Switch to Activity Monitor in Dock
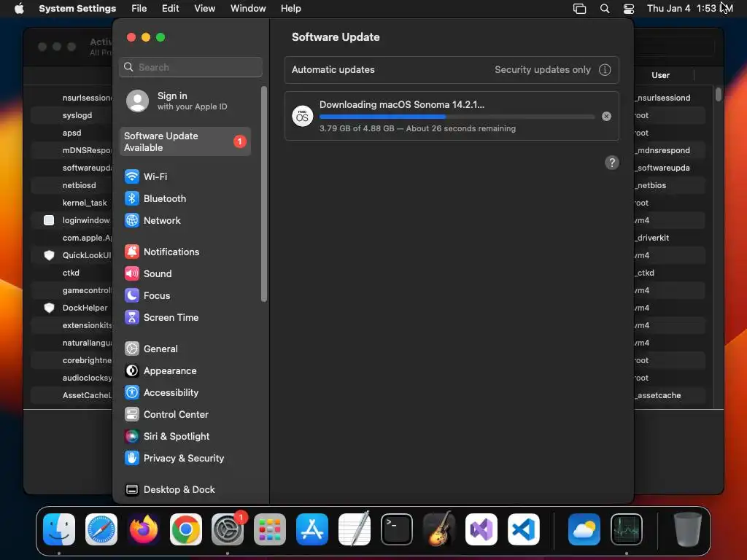The width and height of the screenshot is (747, 560). point(627,529)
